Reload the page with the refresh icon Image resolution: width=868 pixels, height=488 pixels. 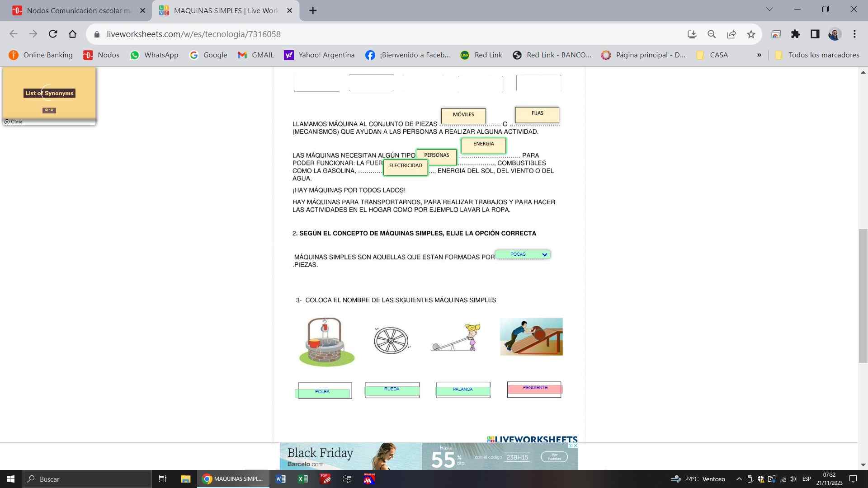(53, 34)
